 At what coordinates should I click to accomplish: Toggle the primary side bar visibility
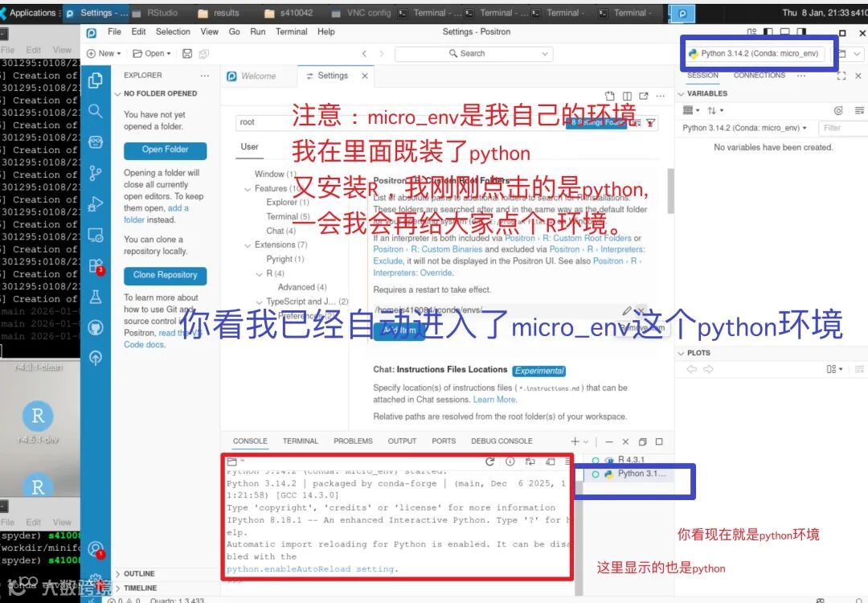768,32
